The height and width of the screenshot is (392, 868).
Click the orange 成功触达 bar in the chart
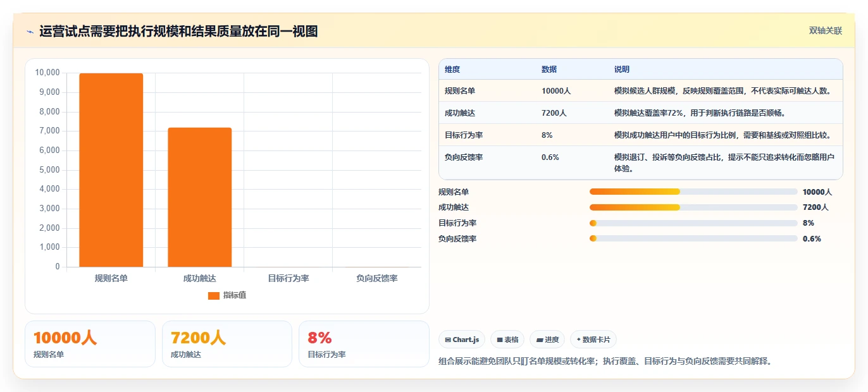(200, 197)
